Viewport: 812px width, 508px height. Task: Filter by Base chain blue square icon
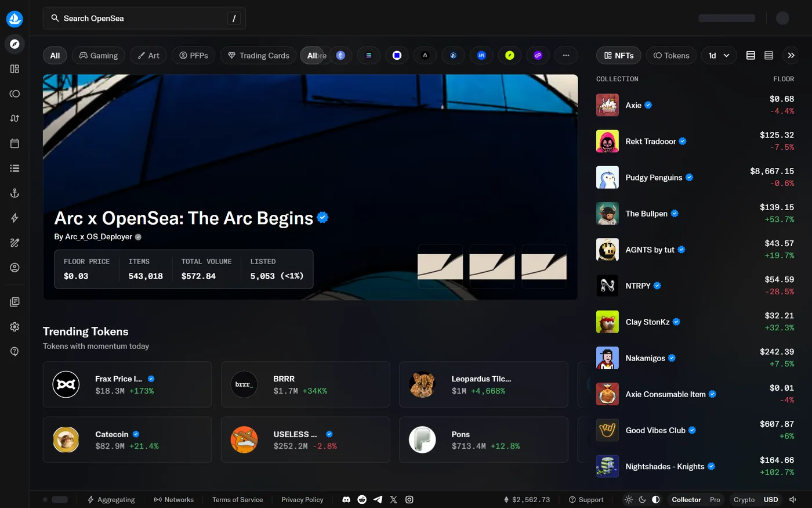pos(397,56)
